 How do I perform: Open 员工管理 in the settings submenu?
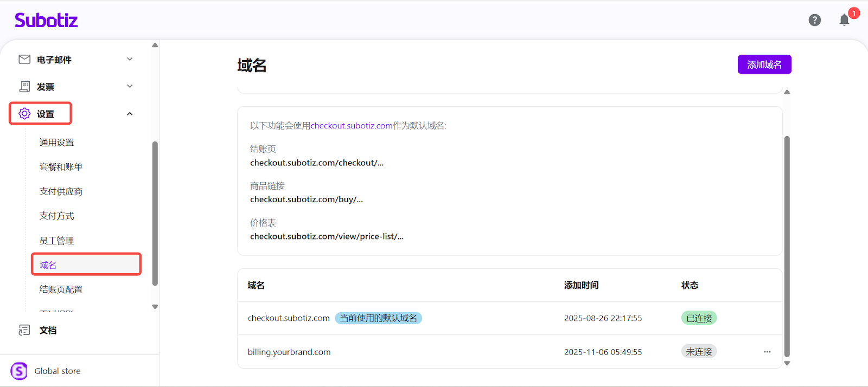[56, 241]
